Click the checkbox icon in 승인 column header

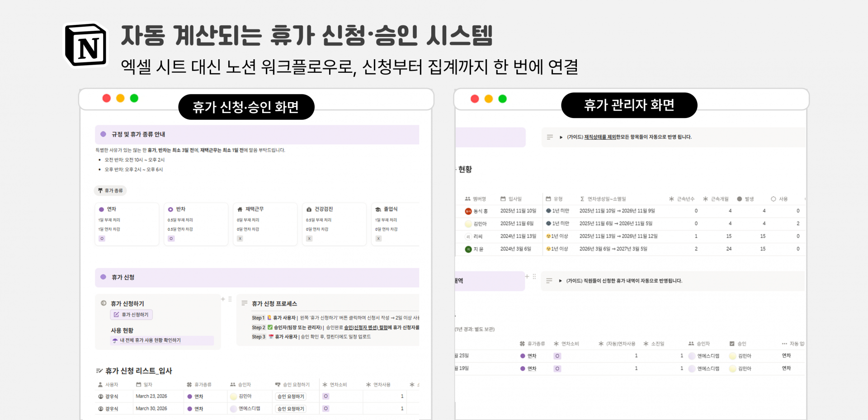click(x=732, y=344)
